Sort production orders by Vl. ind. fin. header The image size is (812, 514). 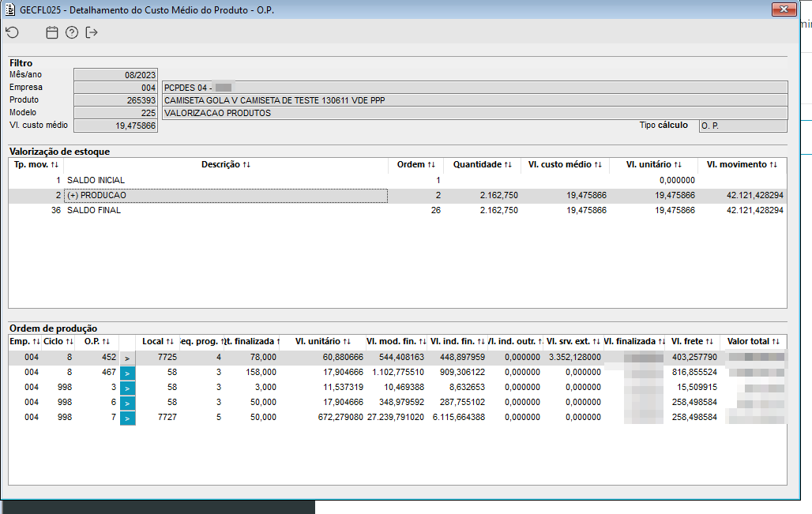[458, 342]
